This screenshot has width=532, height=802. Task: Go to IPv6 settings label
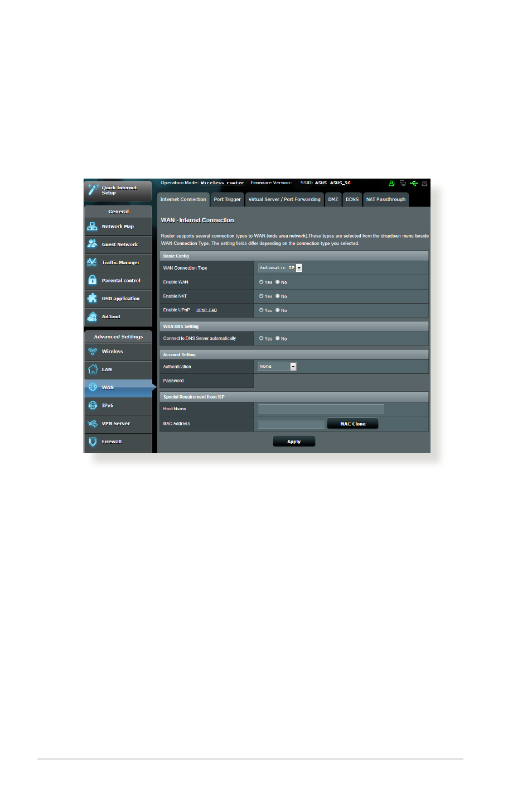(x=108, y=405)
